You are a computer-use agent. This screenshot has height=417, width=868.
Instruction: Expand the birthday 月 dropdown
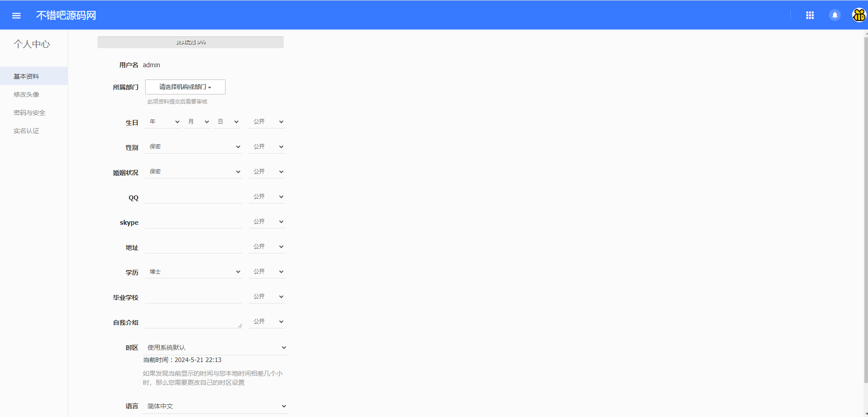pyautogui.click(x=198, y=122)
